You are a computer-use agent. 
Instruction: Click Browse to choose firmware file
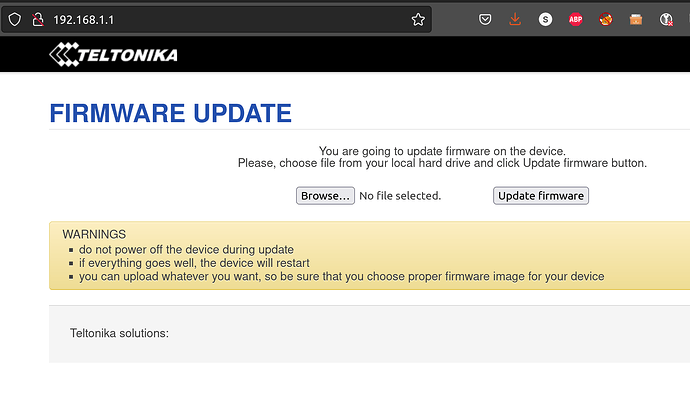(325, 196)
